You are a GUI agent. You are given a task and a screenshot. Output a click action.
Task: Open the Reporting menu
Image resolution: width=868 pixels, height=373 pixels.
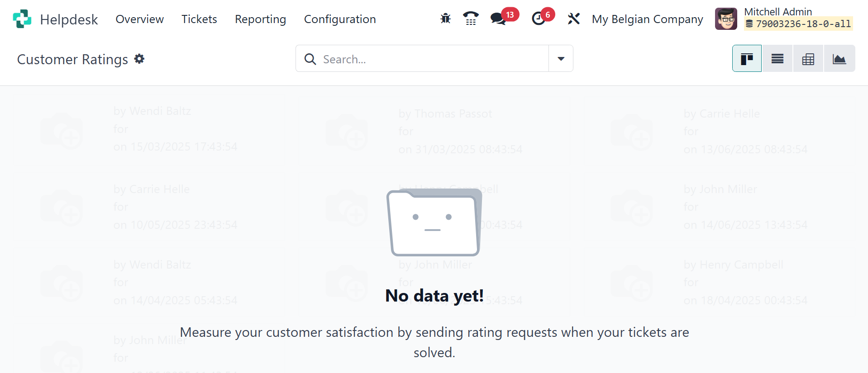pyautogui.click(x=260, y=19)
